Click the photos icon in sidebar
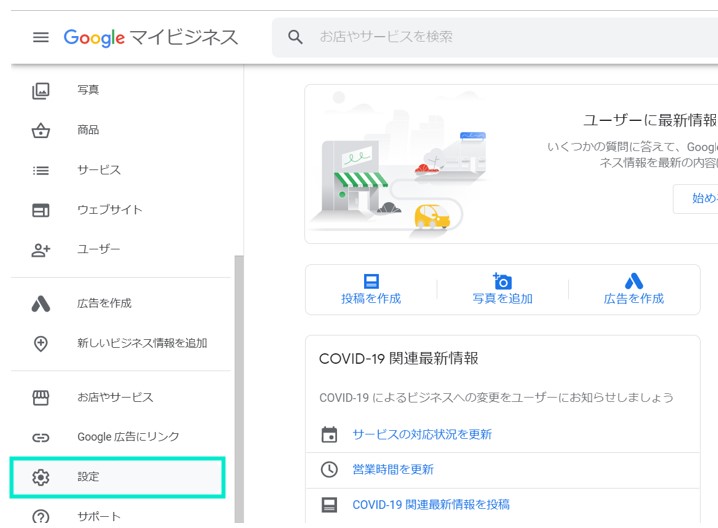Screen dimensions: 718x528 tap(41, 90)
